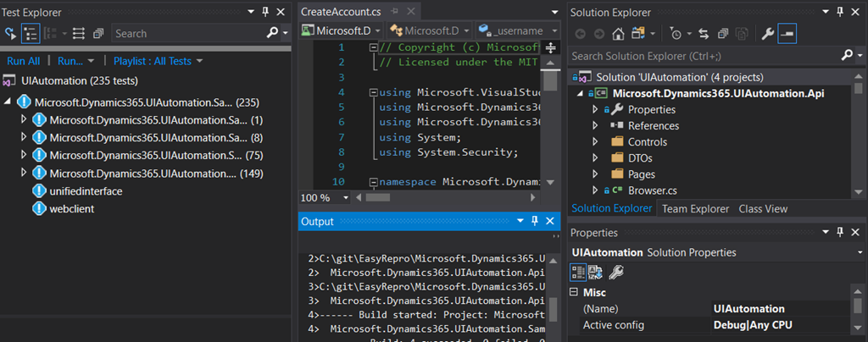Click the Search Solution Explorer field
Screen dimensions: 868x342
click(x=704, y=56)
